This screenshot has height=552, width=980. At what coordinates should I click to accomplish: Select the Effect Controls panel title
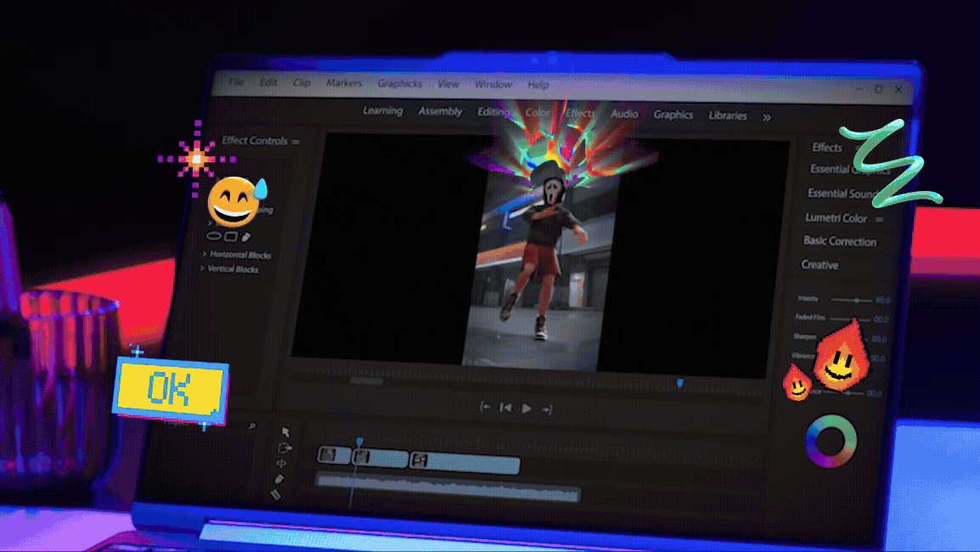255,141
